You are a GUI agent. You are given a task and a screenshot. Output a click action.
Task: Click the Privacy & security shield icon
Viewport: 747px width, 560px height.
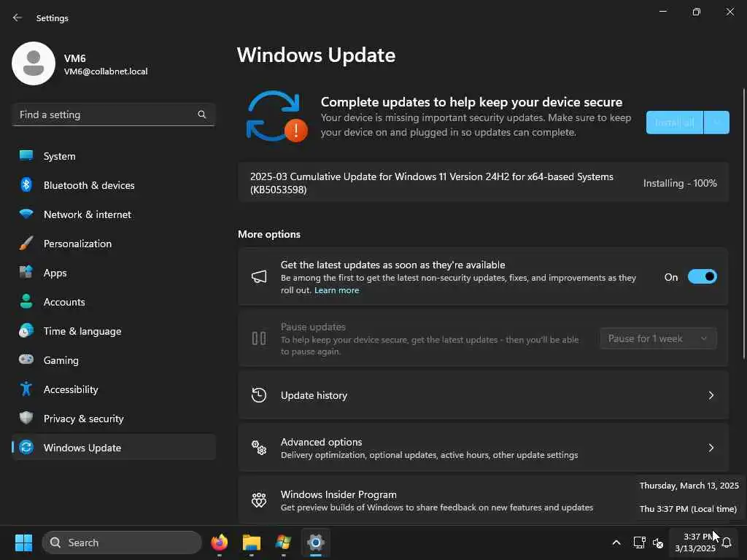point(26,418)
